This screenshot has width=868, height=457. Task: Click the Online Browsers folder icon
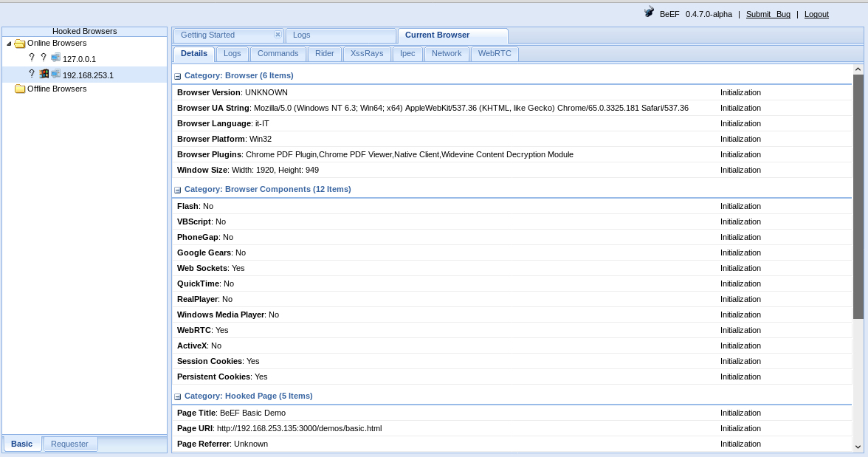[x=20, y=44]
